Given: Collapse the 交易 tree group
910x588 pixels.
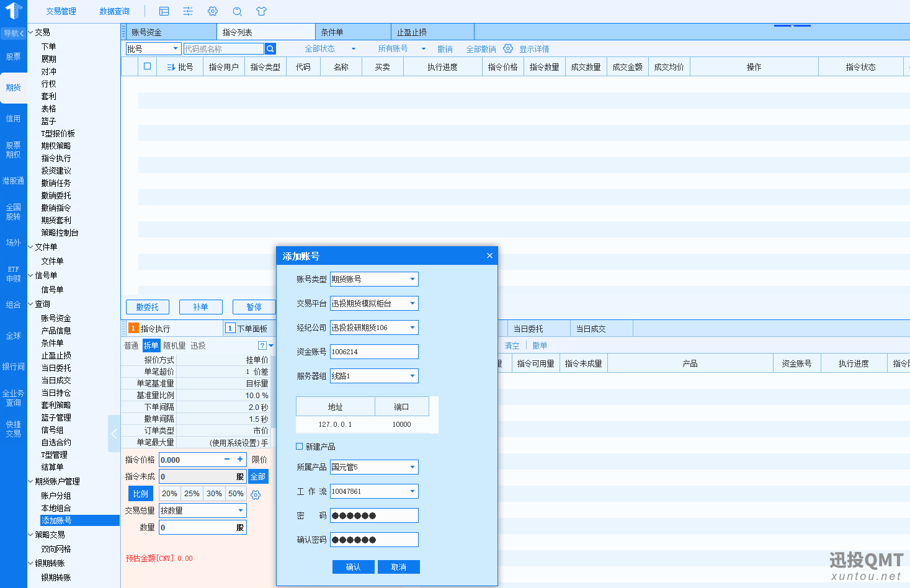Looking at the screenshot, I should [x=31, y=32].
